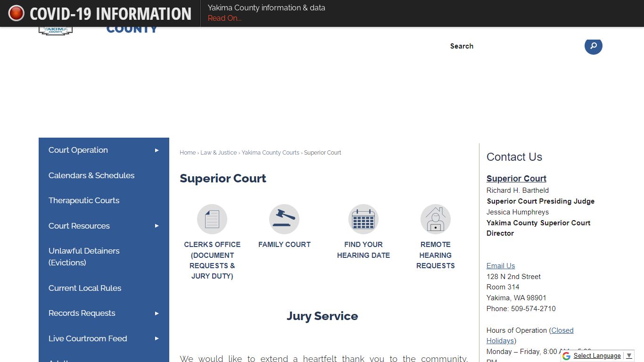Click the Jury Service heading
The image size is (644, 362).
pyautogui.click(x=322, y=316)
